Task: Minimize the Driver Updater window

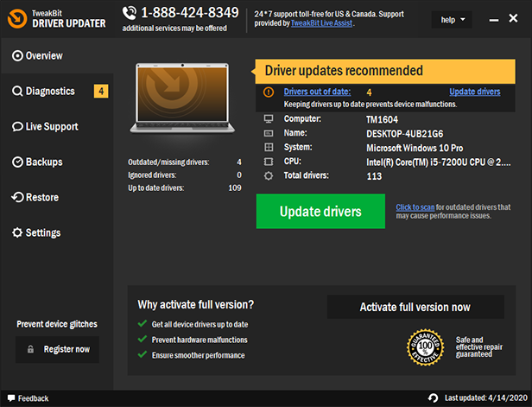Action: point(494,20)
